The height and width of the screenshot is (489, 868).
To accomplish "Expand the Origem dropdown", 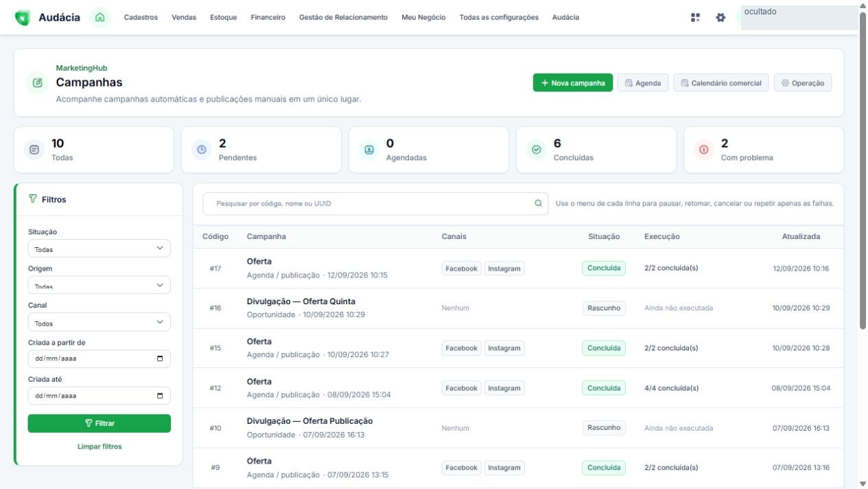I will tap(99, 285).
